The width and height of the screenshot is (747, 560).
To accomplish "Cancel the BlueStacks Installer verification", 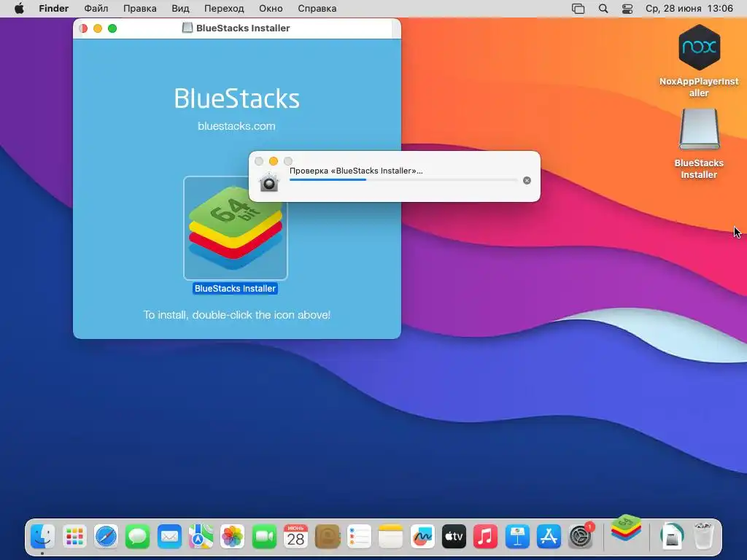I will (527, 181).
